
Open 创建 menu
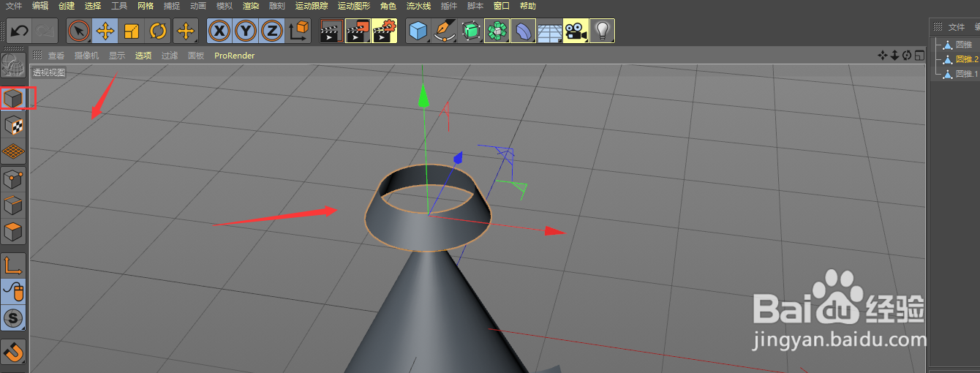(67, 6)
